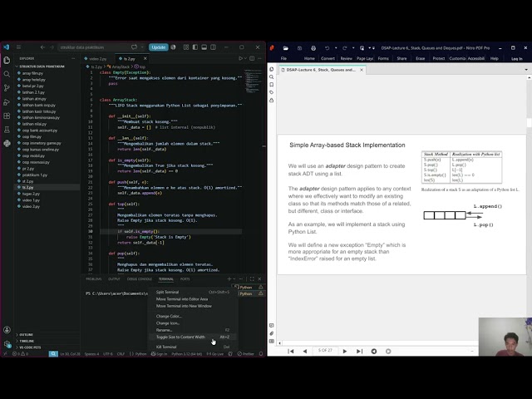Toggle the primary sidebar layout icon
The height and width of the screenshot is (399, 532).
pyautogui.click(x=195, y=47)
